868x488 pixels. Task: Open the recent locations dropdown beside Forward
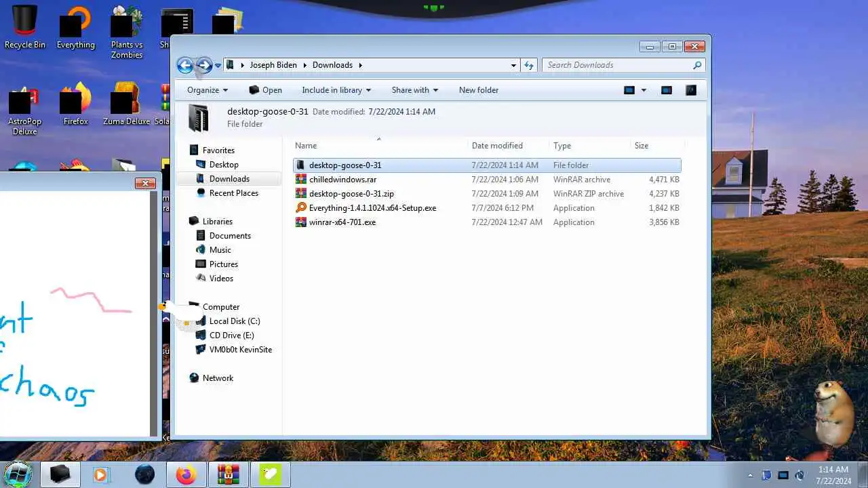[218, 66]
